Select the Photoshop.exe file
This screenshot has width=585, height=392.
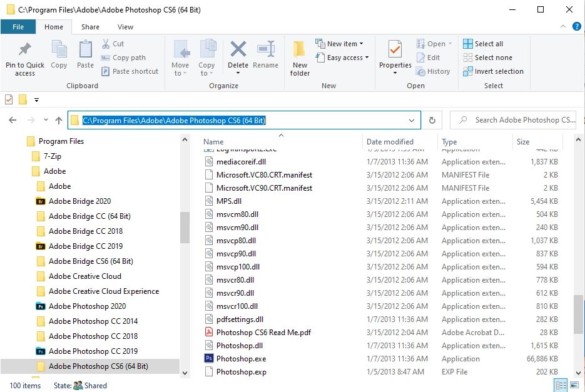[241, 359]
